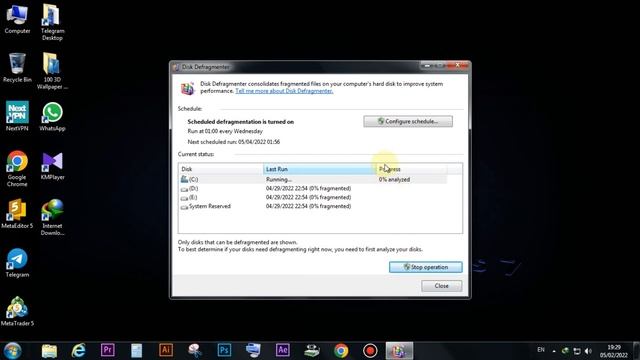Launch NextVPN from the desktop
The image size is (640, 360).
click(x=17, y=116)
